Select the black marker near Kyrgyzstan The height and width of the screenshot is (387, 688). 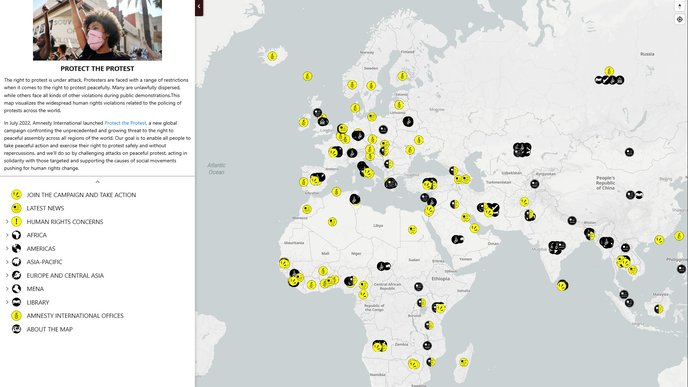[x=534, y=184]
